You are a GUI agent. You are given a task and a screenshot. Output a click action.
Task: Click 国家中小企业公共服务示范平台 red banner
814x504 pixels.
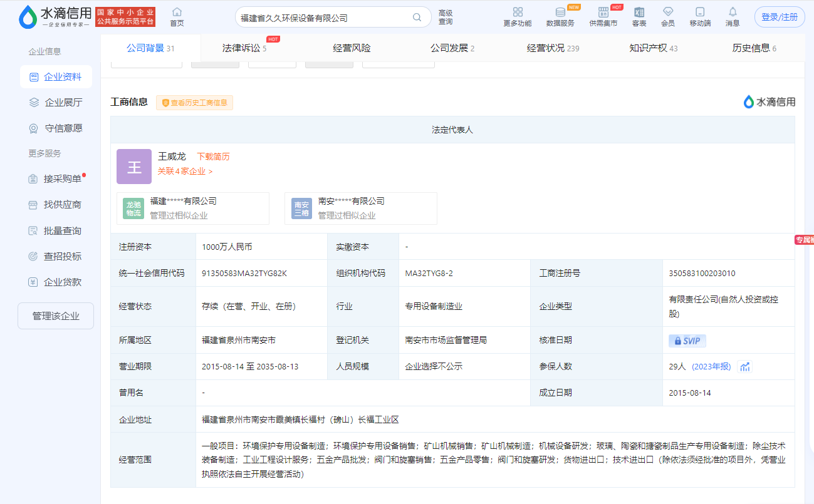coord(126,17)
